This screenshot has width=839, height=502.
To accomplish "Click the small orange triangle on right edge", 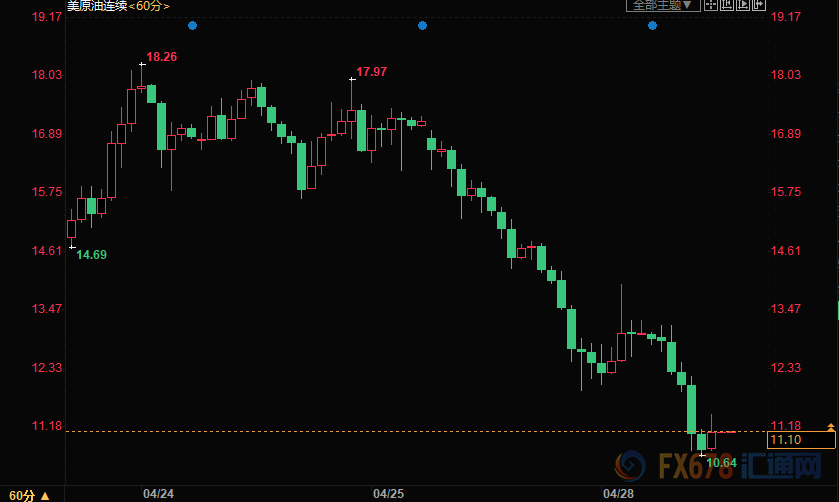I will coord(830,424).
